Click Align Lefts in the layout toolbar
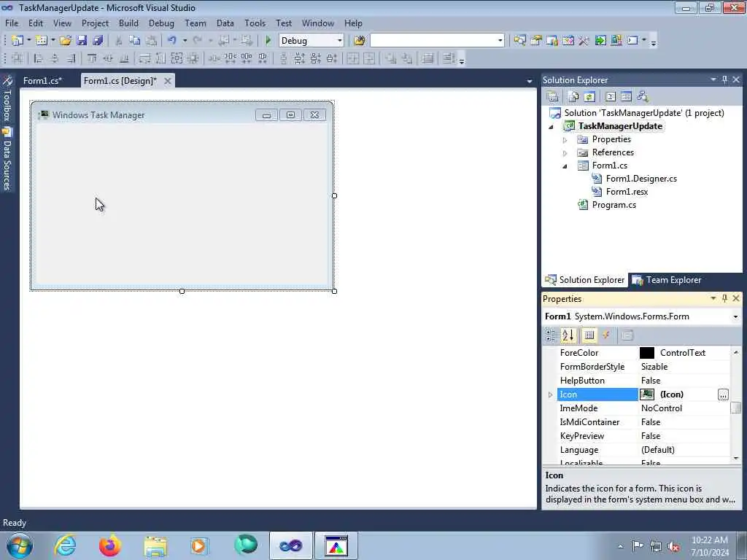Screen dimensions: 747x560 pyautogui.click(x=38, y=58)
